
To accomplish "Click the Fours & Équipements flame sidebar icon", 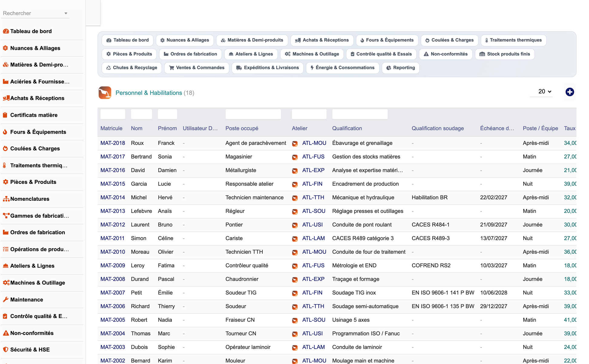I will tap(5, 132).
